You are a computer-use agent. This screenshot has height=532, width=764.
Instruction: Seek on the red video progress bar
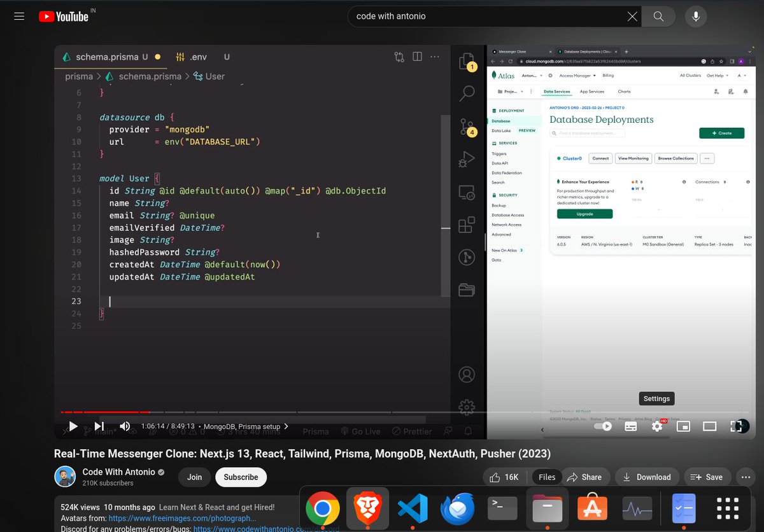tap(404, 412)
